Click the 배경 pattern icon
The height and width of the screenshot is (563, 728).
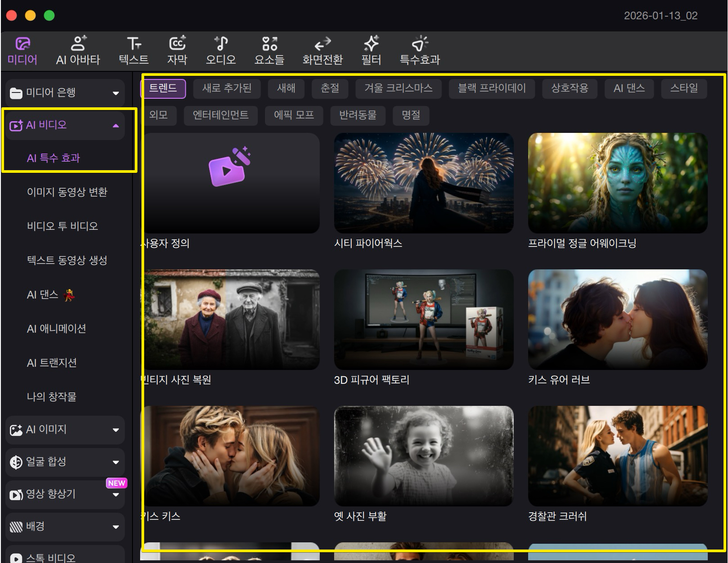16,527
